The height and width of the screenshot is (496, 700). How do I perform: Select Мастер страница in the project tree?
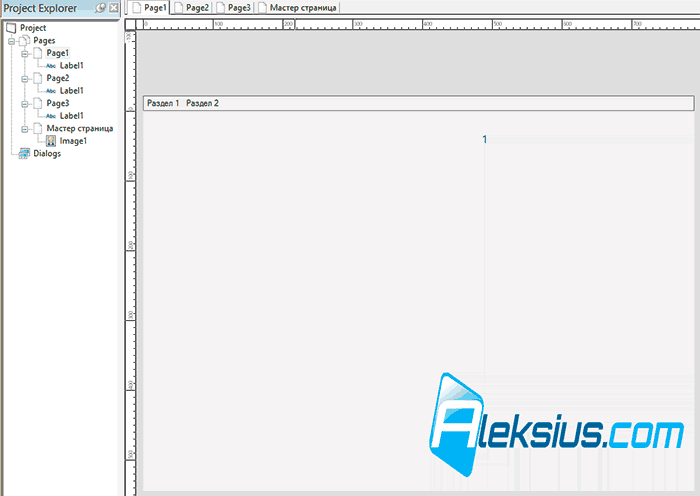(x=79, y=129)
